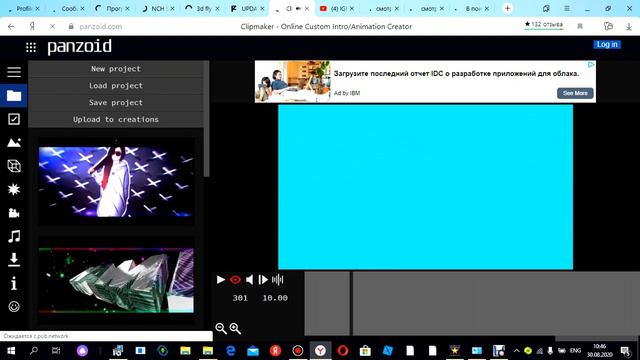Screen dimensions: 640x360
Task: Open the checkbox settings panel icon
Action: tap(14, 119)
